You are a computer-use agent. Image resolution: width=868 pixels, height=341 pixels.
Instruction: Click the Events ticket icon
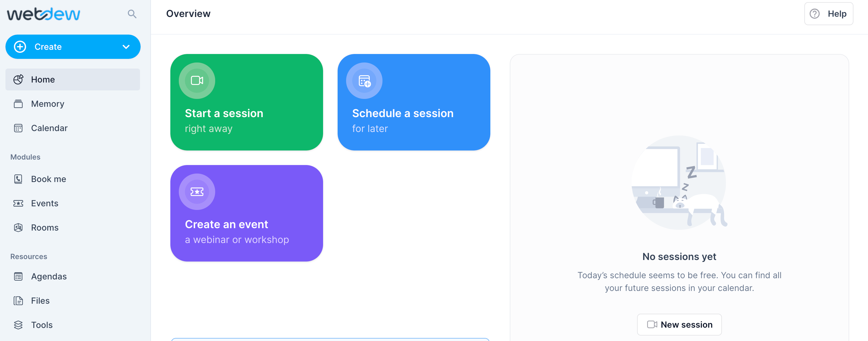click(x=18, y=203)
